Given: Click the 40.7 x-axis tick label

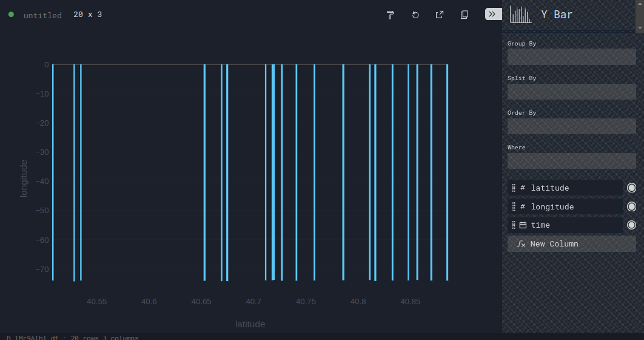Looking at the screenshot, I should [x=253, y=301].
